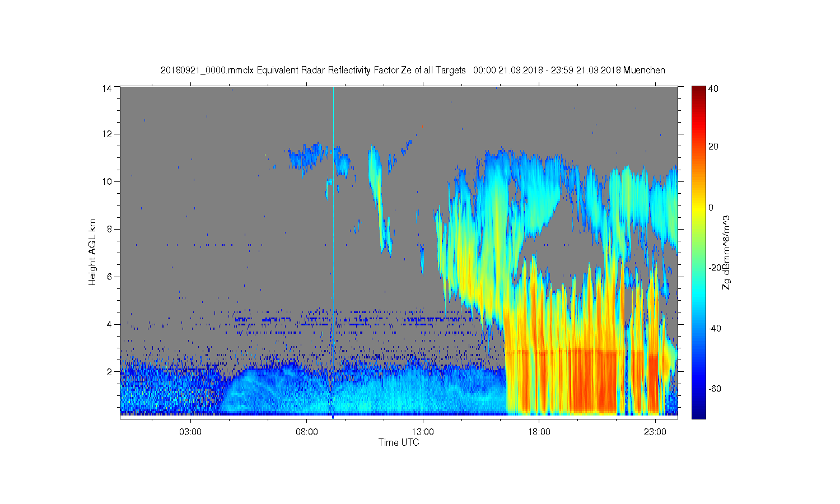Click the 'Time UTC' x-axis label
Viewport: 840px width, 504px height.
pos(399,442)
